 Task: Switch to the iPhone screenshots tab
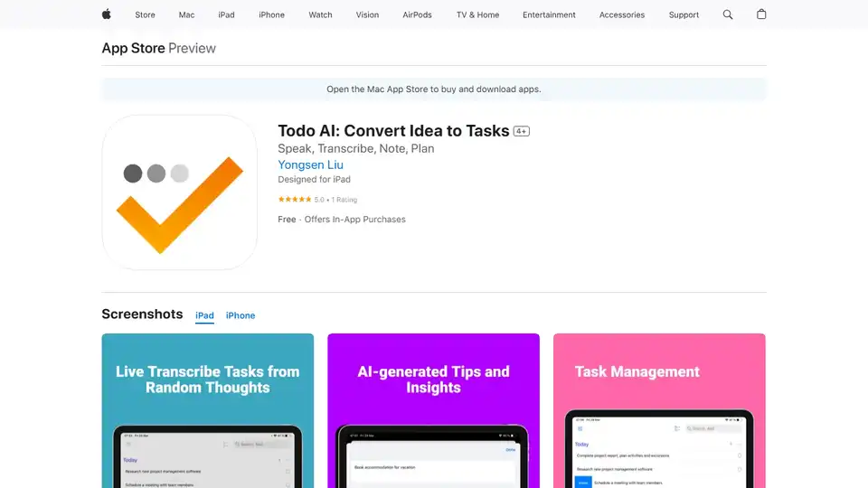coord(241,315)
